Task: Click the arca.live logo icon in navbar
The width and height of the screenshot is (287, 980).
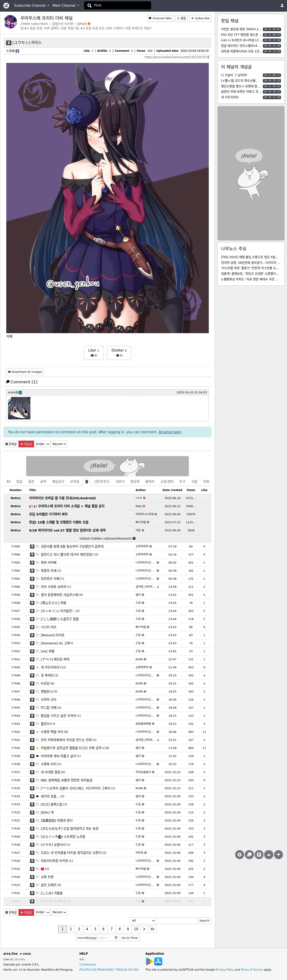Action: point(6,5)
